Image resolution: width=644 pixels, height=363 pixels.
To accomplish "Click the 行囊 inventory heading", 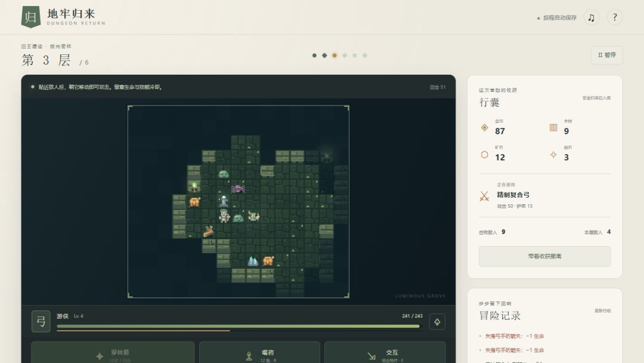I will pos(489,102).
